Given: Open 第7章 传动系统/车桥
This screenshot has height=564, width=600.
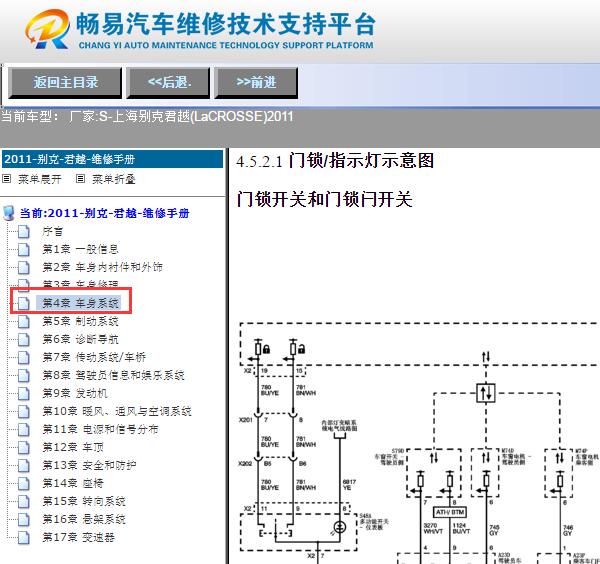Looking at the screenshot, I should pyautogui.click(x=94, y=357).
